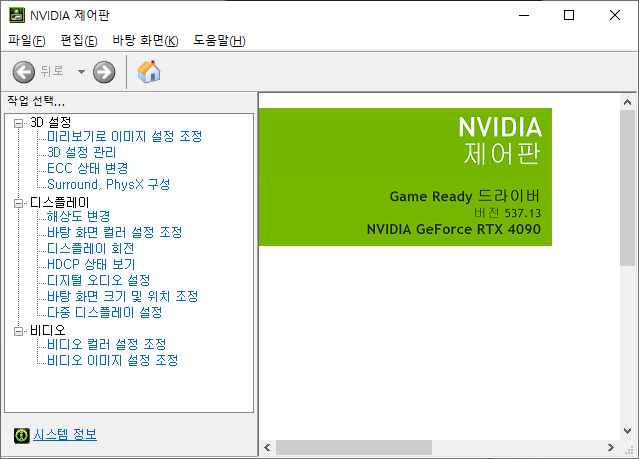Image resolution: width=639 pixels, height=459 pixels.
Task: Click the 디스플레이 category label
Action: 59,203
